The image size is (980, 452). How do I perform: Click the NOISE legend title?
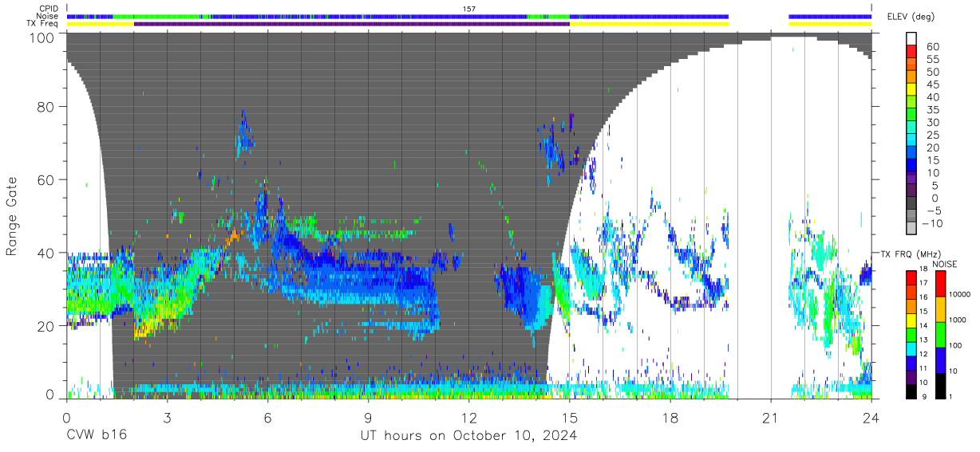[x=943, y=264]
